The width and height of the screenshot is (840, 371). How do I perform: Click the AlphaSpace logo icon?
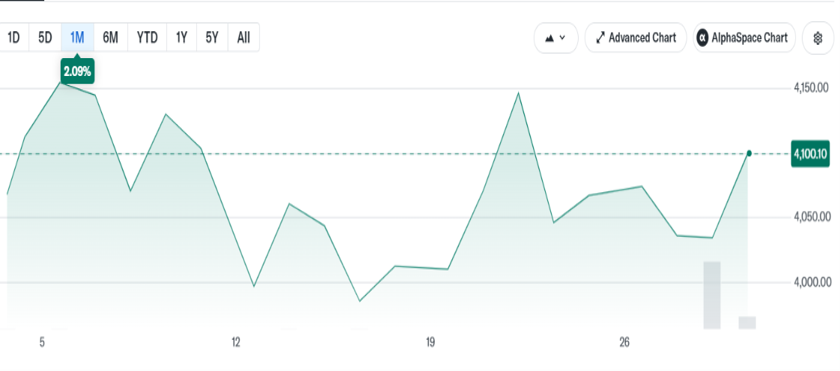[702, 38]
